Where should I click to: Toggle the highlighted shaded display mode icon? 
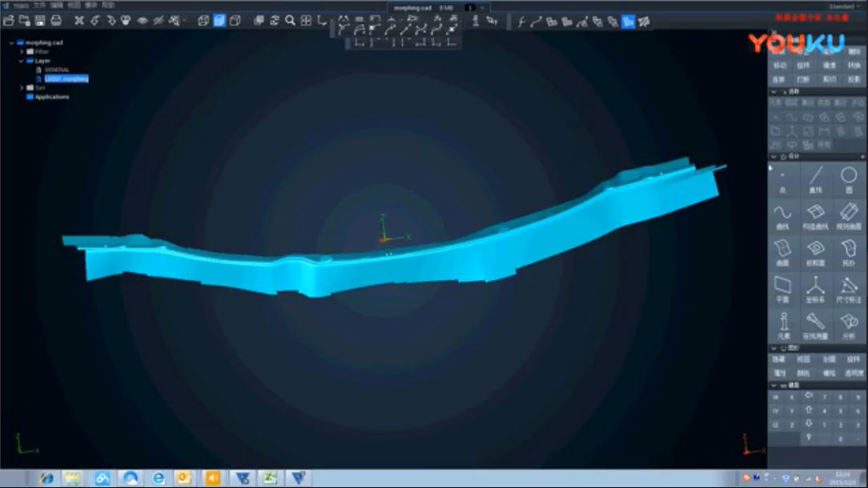(219, 21)
